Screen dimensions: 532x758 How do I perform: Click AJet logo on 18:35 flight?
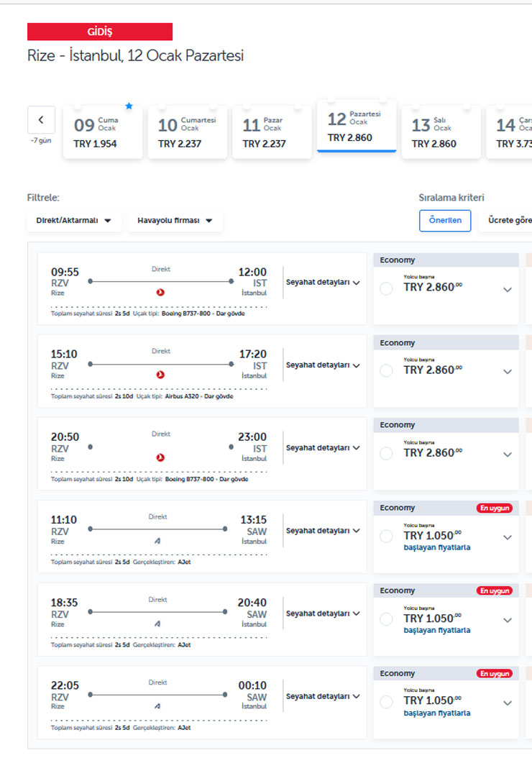[157, 624]
